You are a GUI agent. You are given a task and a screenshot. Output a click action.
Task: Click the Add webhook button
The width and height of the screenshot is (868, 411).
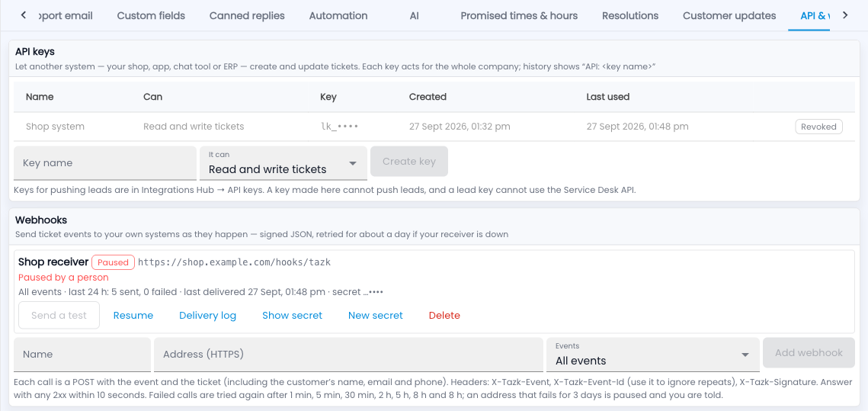tap(809, 353)
